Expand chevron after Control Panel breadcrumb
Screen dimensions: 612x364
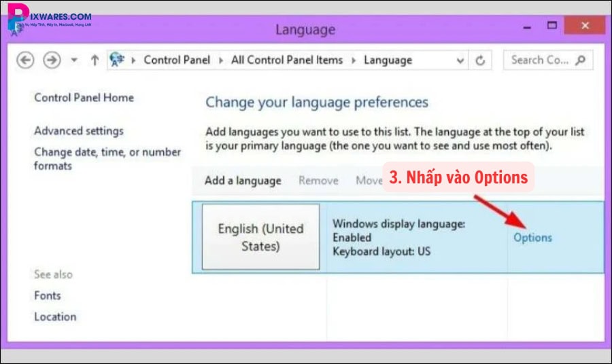(221, 60)
